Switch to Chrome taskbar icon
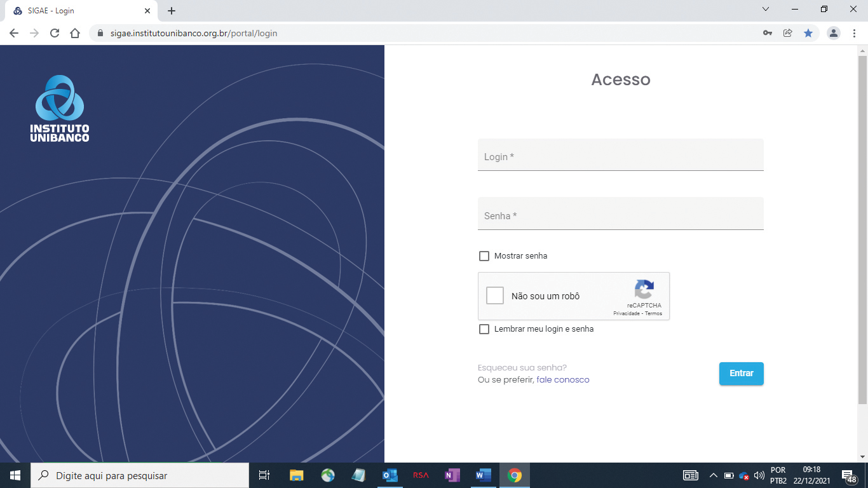The height and width of the screenshot is (488, 868). (515, 475)
